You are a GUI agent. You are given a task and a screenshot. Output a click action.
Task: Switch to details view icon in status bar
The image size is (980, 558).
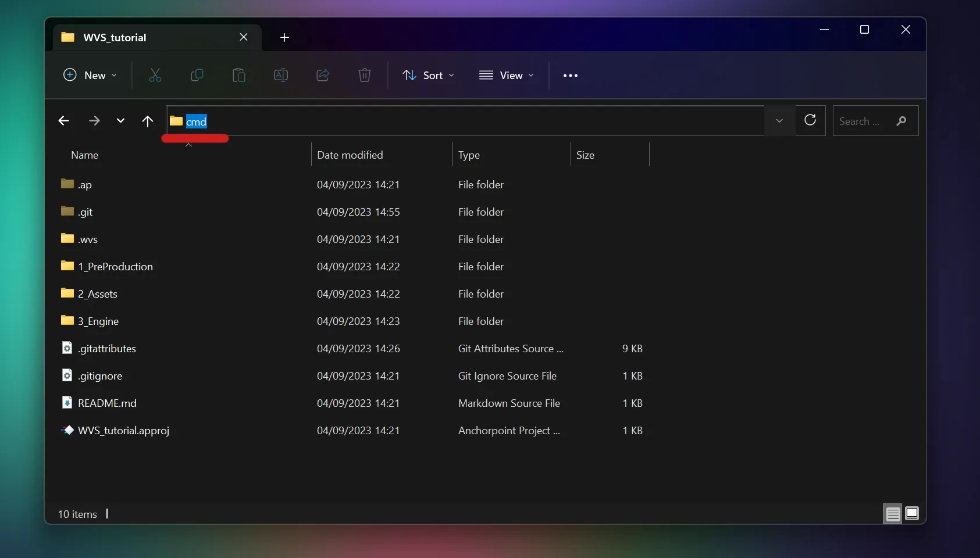pos(893,514)
